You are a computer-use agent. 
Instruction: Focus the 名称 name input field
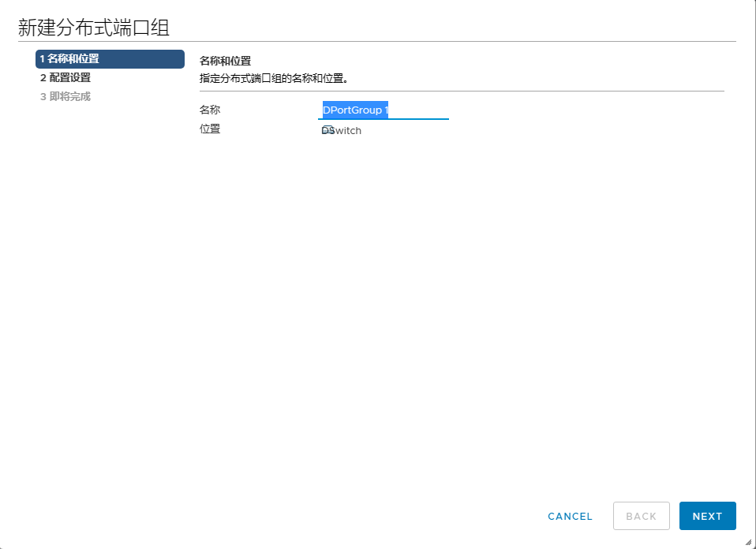pos(383,110)
